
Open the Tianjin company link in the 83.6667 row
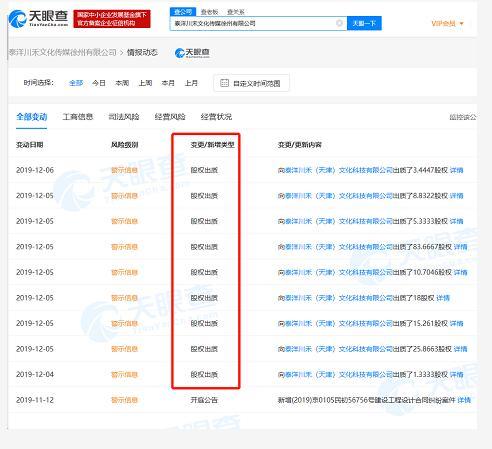tap(339, 247)
